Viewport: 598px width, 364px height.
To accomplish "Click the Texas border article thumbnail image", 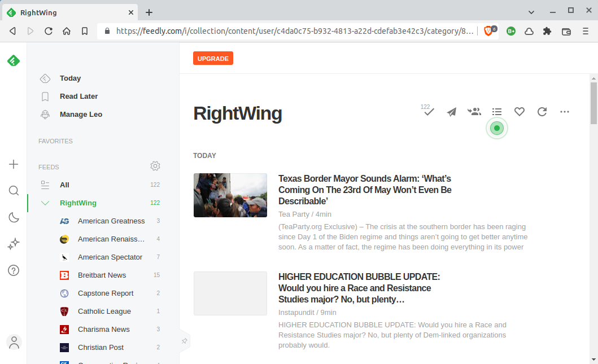I will pyautogui.click(x=230, y=195).
